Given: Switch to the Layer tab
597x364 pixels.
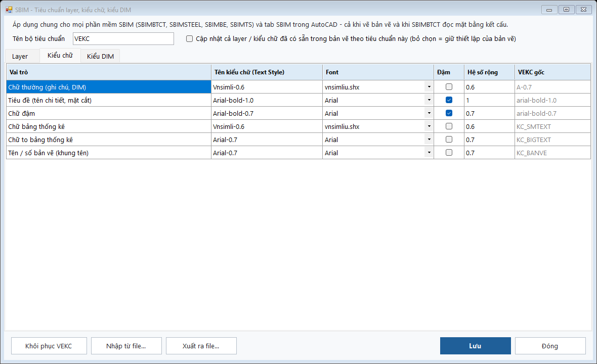Looking at the screenshot, I should click(22, 56).
